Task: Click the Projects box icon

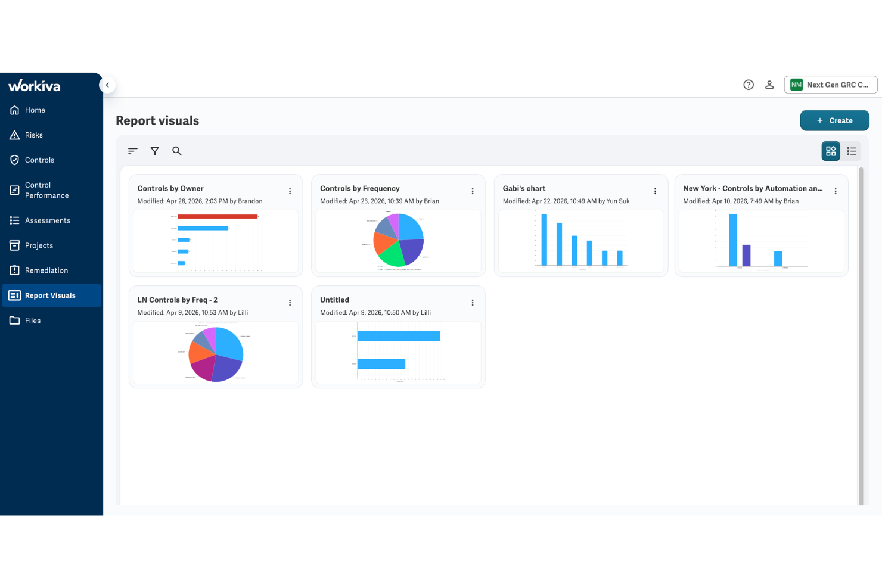Action: coord(15,245)
